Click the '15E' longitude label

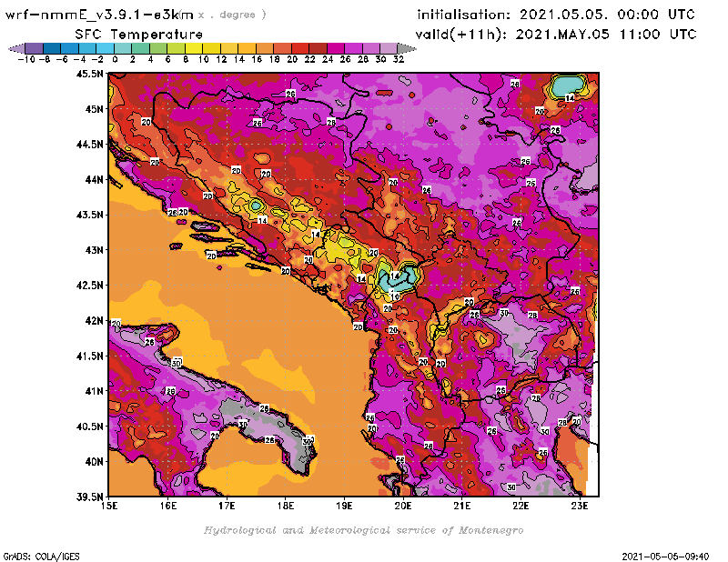[109, 506]
